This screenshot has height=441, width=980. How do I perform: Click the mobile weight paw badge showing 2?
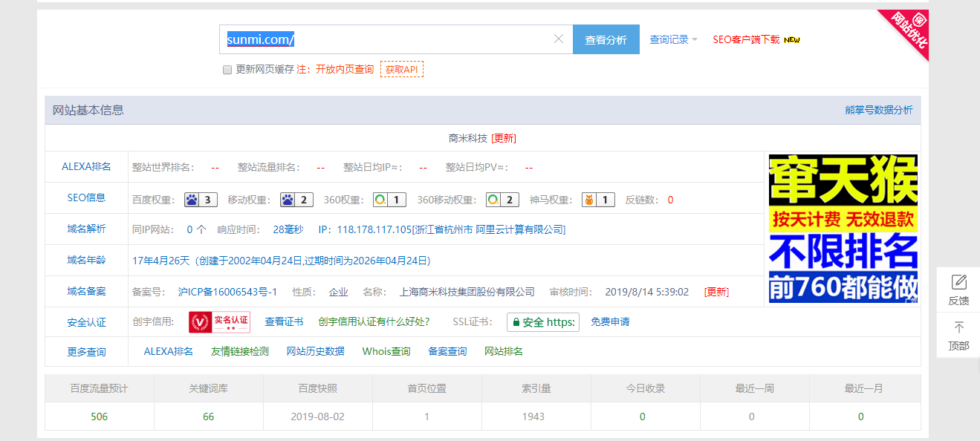296,199
